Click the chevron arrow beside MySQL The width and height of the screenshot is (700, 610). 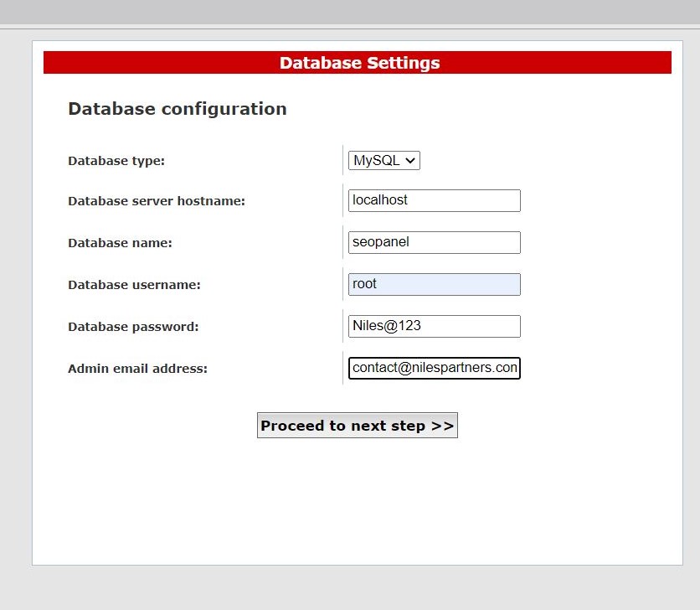[x=410, y=160]
